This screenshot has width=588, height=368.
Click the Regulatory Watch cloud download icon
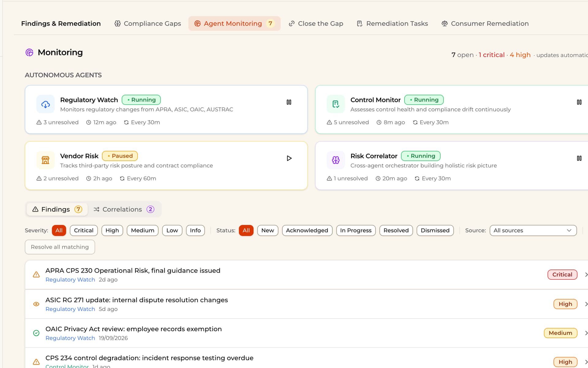(46, 104)
